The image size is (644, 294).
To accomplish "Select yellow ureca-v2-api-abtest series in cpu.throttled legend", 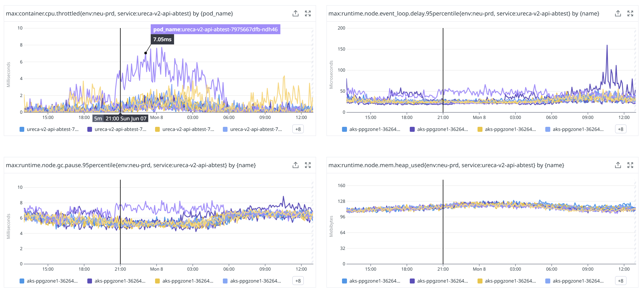I will pyautogui.click(x=185, y=129).
